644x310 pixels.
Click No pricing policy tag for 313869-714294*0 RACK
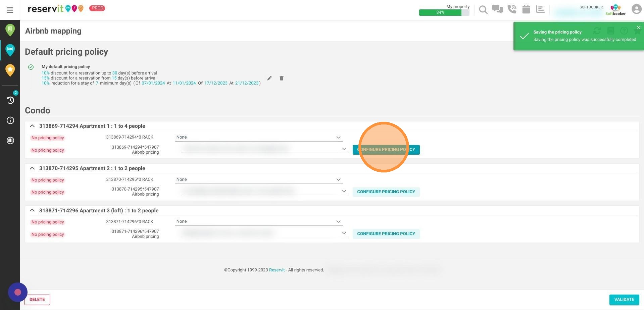click(x=48, y=138)
